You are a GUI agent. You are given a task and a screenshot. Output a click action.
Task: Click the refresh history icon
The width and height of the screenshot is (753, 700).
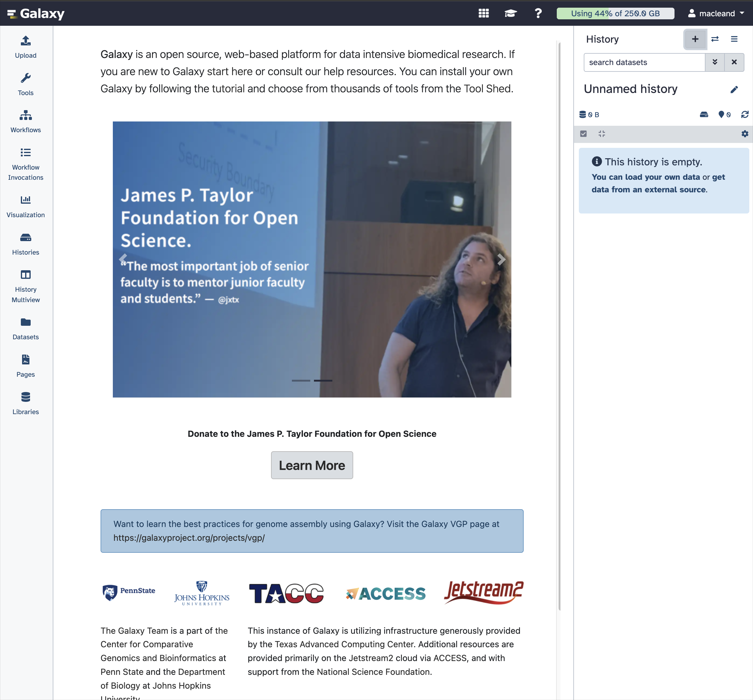pyautogui.click(x=744, y=114)
